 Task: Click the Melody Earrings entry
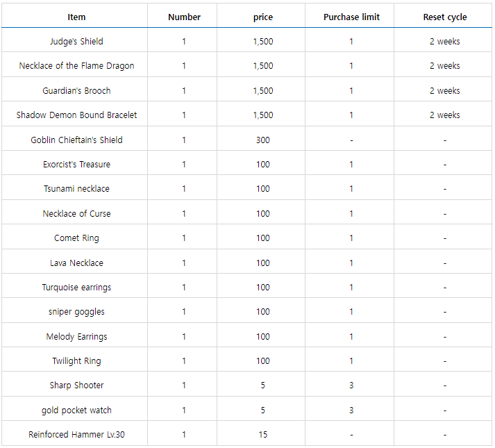pyautogui.click(x=76, y=337)
